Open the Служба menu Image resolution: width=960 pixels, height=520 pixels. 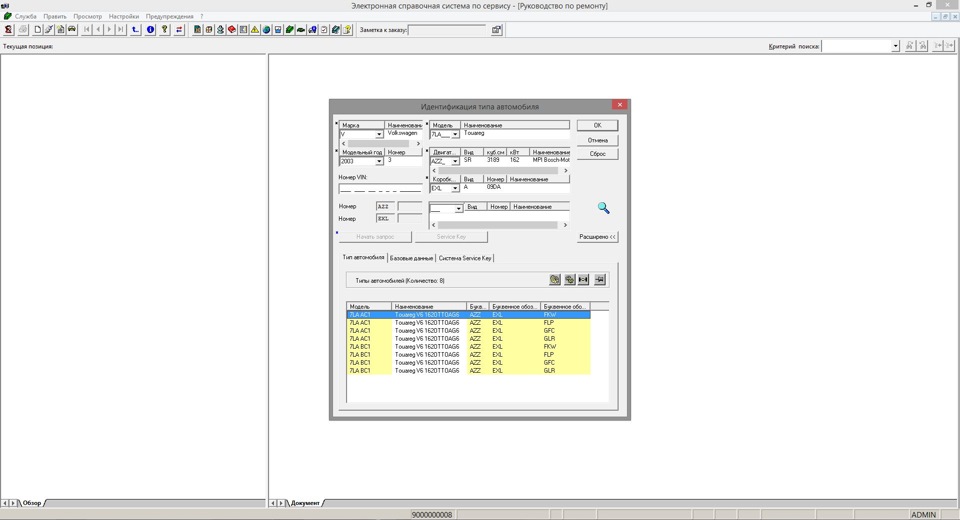[25, 17]
